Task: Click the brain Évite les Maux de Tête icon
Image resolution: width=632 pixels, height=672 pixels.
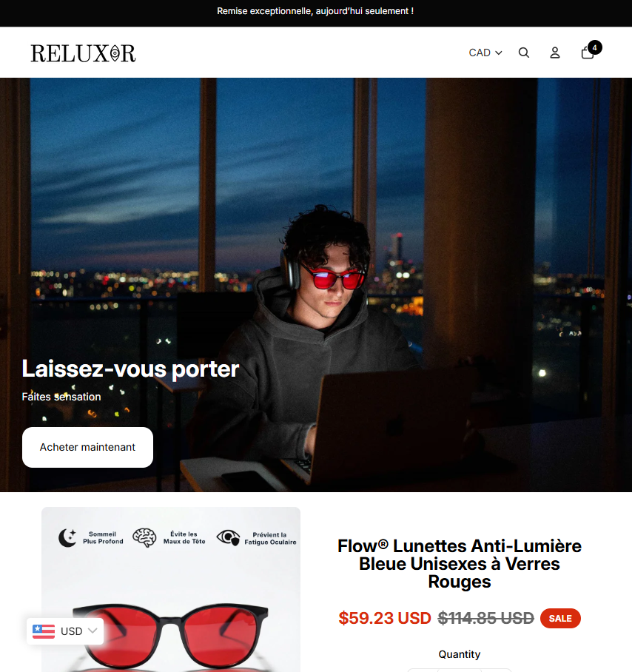Action: 144,537
